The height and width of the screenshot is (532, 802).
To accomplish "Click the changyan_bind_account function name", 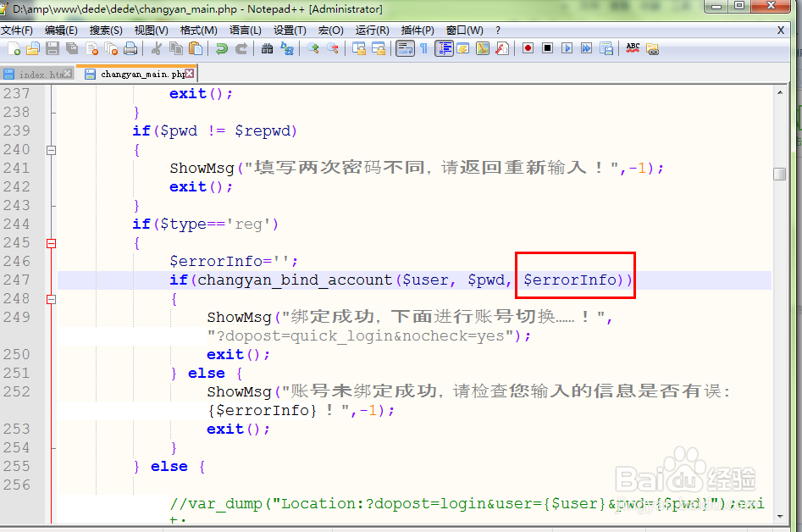I will (x=295, y=280).
